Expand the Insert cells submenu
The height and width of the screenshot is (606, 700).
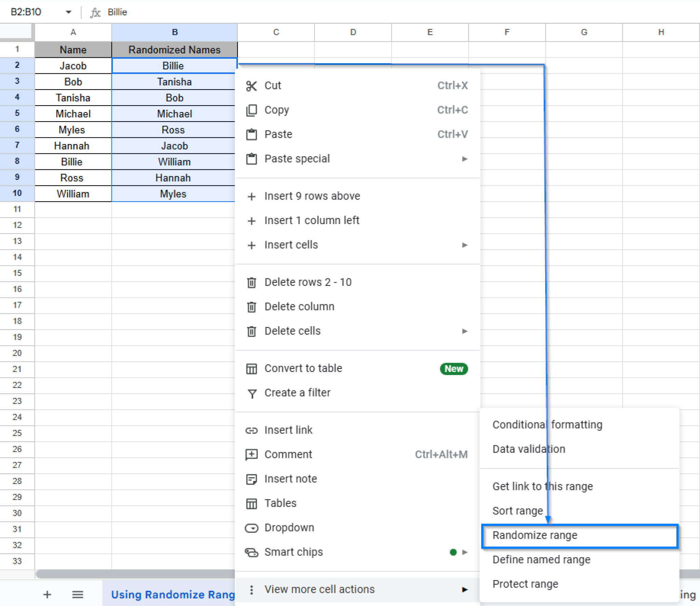point(465,245)
